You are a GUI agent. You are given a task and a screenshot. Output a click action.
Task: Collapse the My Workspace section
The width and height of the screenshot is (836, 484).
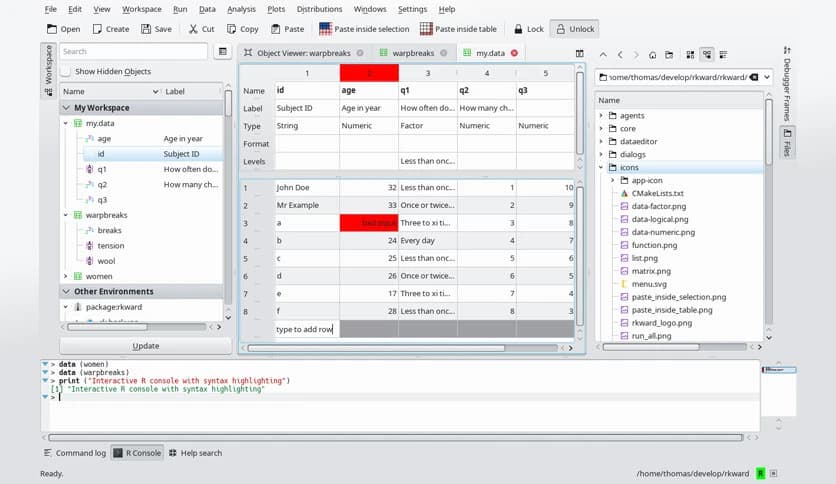point(67,108)
